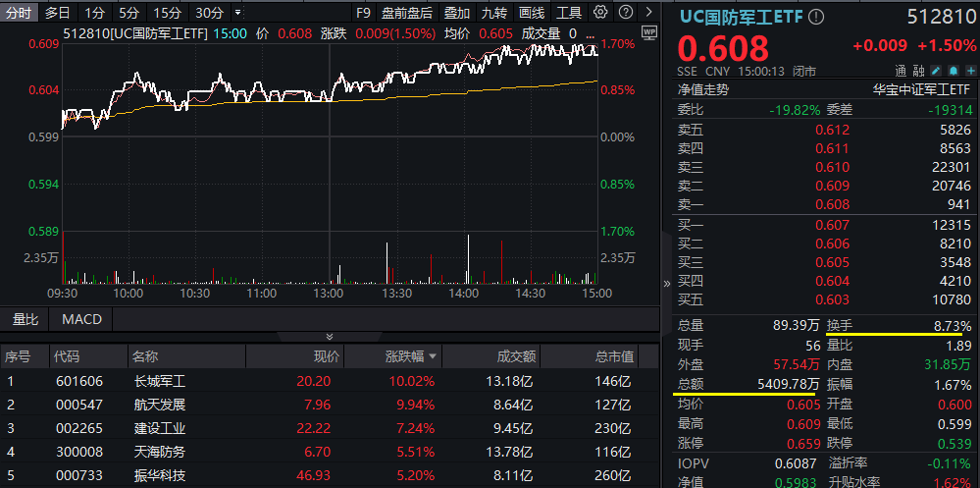This screenshot has width=980, height=488.
Task: Toggle the 九转 indicator
Action: point(494,13)
